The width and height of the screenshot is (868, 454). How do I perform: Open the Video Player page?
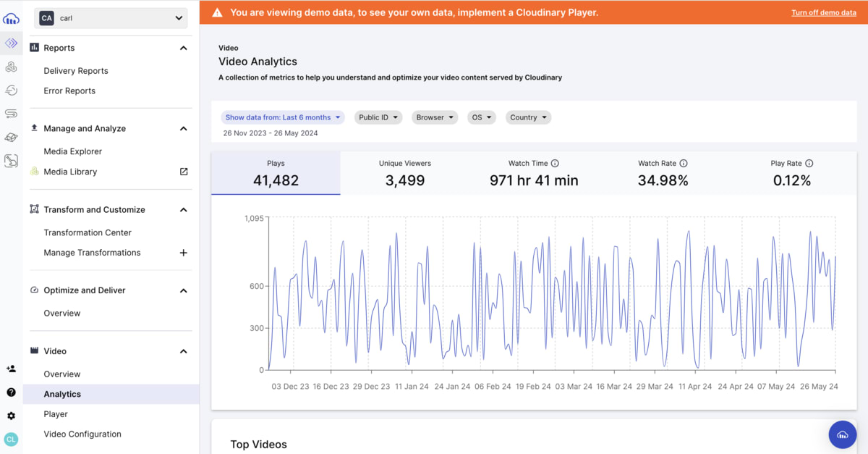click(56, 414)
